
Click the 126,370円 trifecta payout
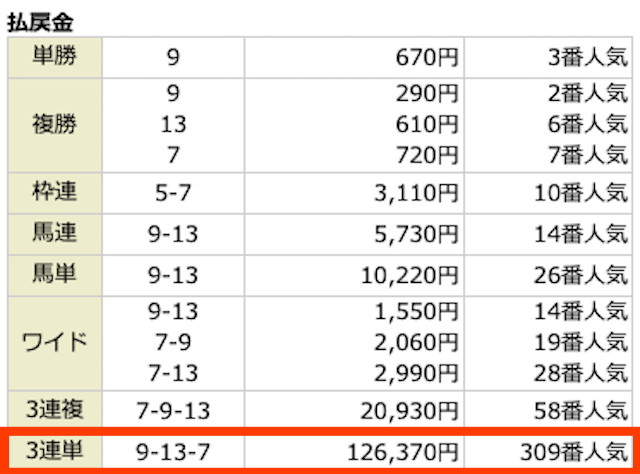(403, 452)
